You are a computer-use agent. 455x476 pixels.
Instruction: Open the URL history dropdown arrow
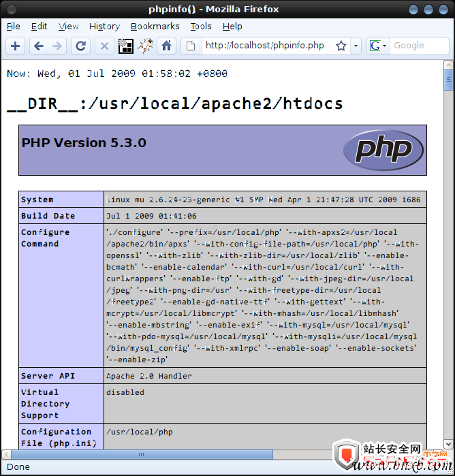356,46
